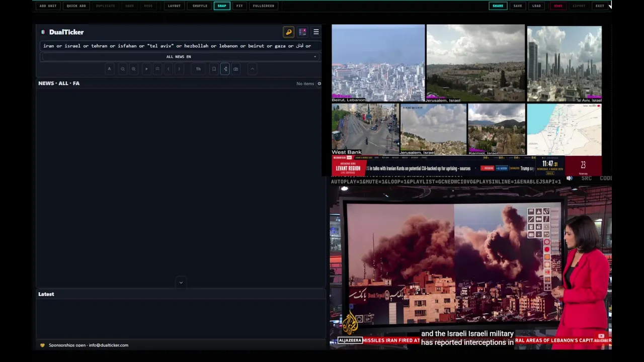Open the LAYOUT menu
Screen dimensions: 644x362
click(174, 6)
